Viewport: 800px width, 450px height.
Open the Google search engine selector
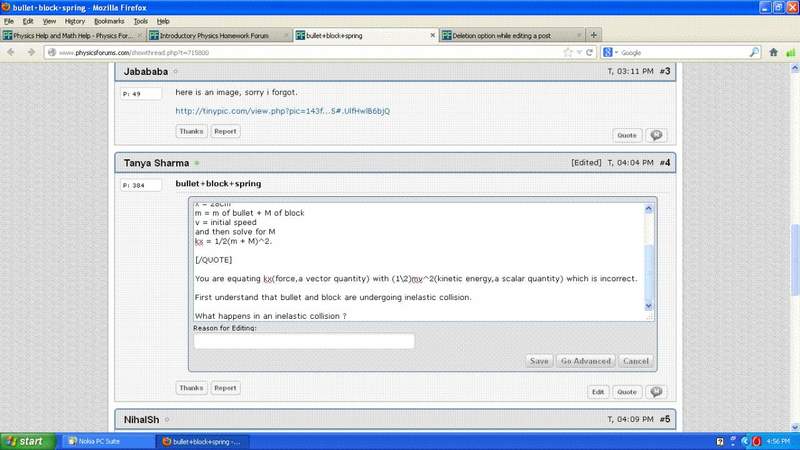610,53
